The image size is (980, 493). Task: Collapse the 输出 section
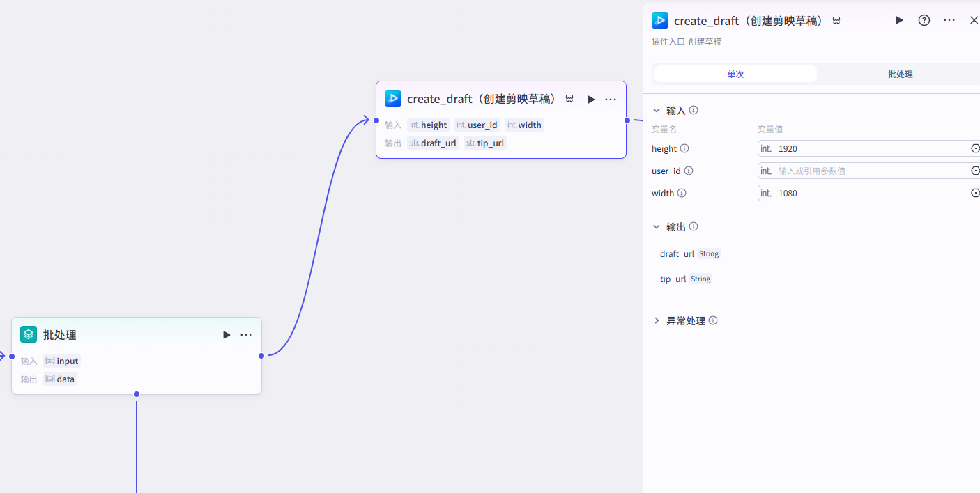(656, 226)
